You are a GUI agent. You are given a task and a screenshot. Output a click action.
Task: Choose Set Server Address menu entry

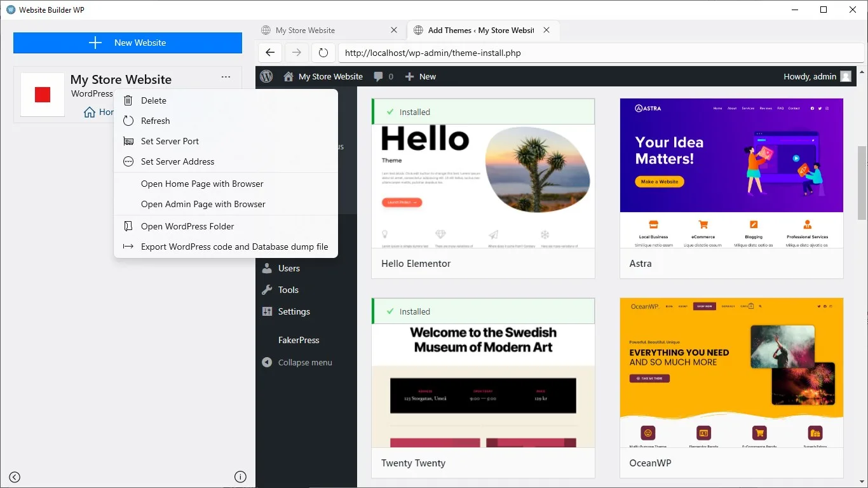[226, 161]
